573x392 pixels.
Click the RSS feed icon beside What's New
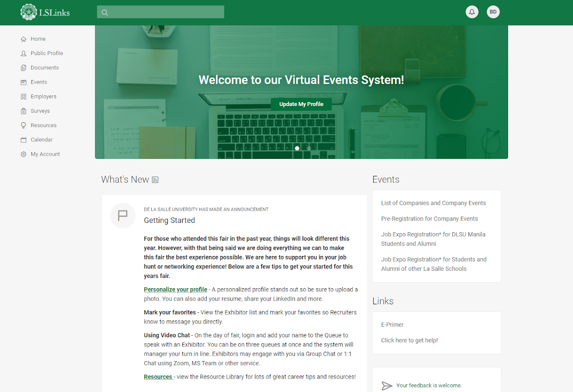155,180
